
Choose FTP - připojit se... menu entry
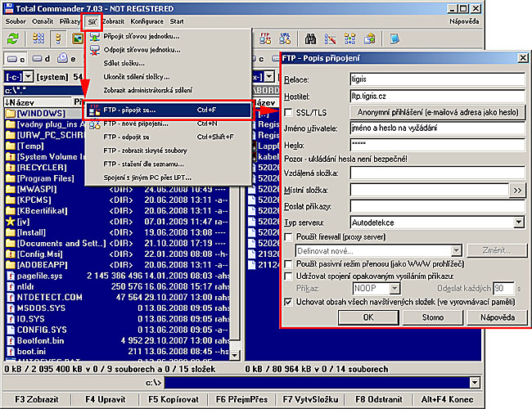pyautogui.click(x=169, y=110)
